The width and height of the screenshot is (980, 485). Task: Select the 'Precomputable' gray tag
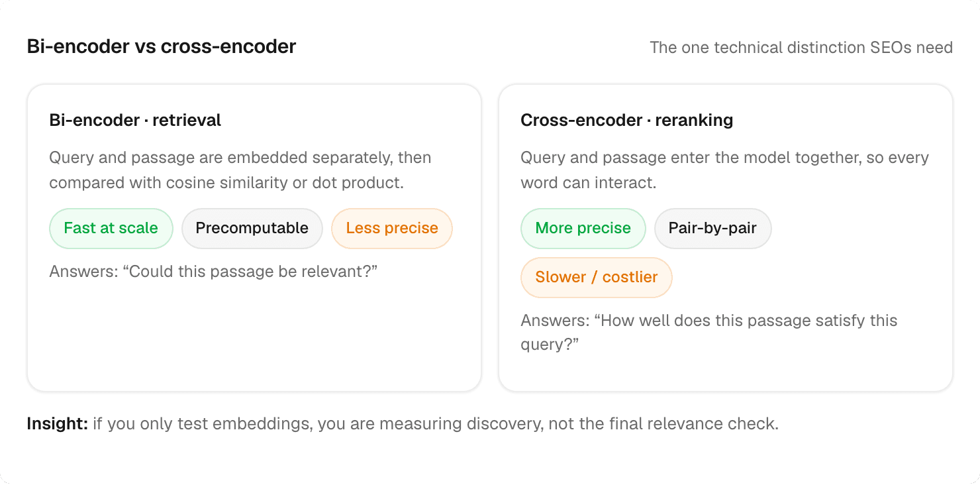(252, 229)
